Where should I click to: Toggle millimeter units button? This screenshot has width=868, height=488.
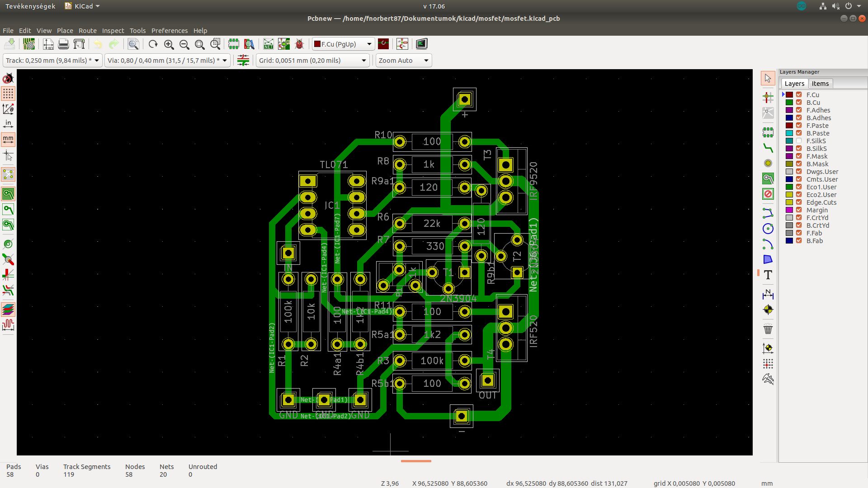click(x=8, y=139)
